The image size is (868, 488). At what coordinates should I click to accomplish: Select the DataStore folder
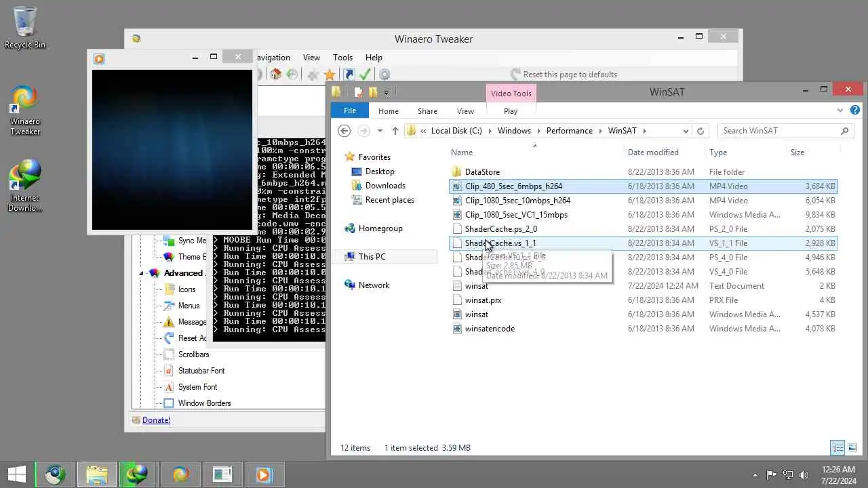[482, 172]
